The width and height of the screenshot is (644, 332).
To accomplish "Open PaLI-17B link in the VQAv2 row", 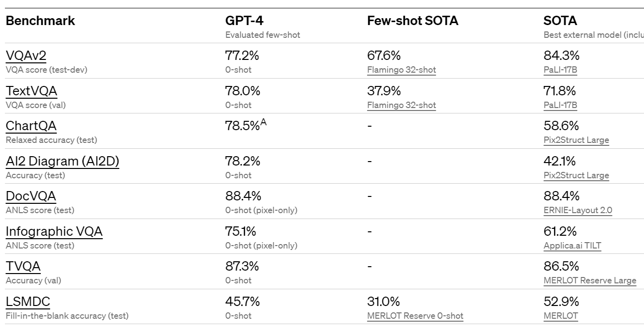I will click(560, 70).
